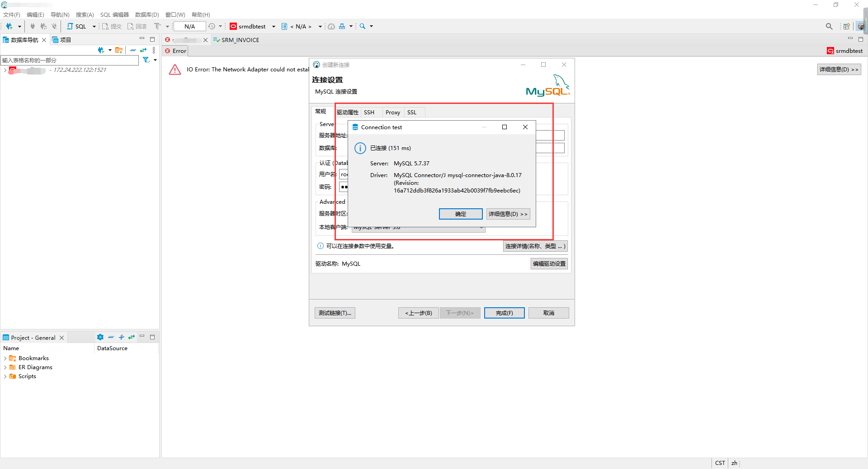Select the srmdbtest connection icon in the toolbar

[233, 26]
